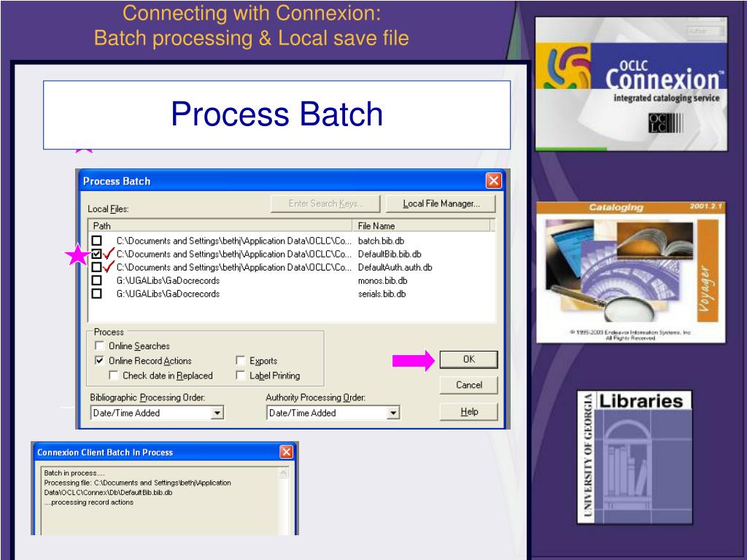
Task: Click the Documents and Settings path of batch.bib.db
Action: click(234, 241)
